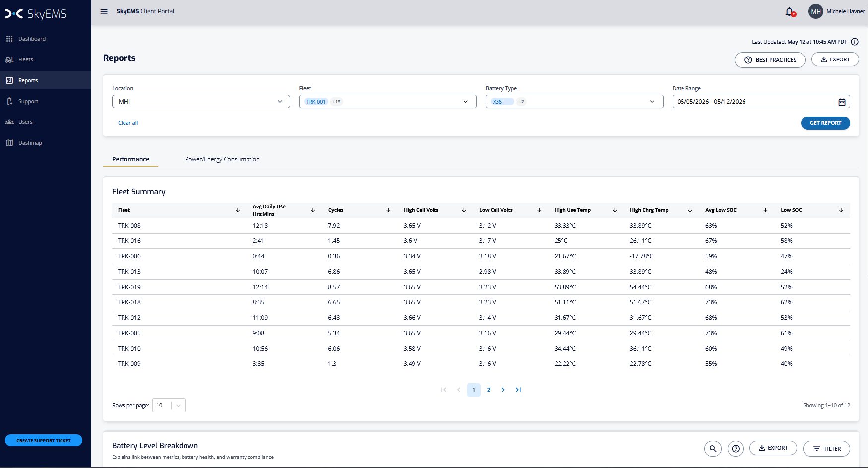
Task: Click the Last Updated info icon
Action: tap(855, 42)
